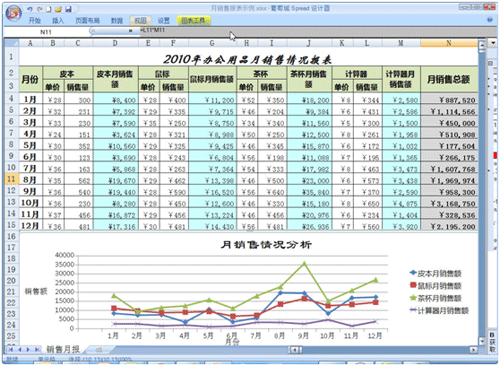500x366 pixels.
Task: Open help via the blue question icon
Action: [x=490, y=20]
